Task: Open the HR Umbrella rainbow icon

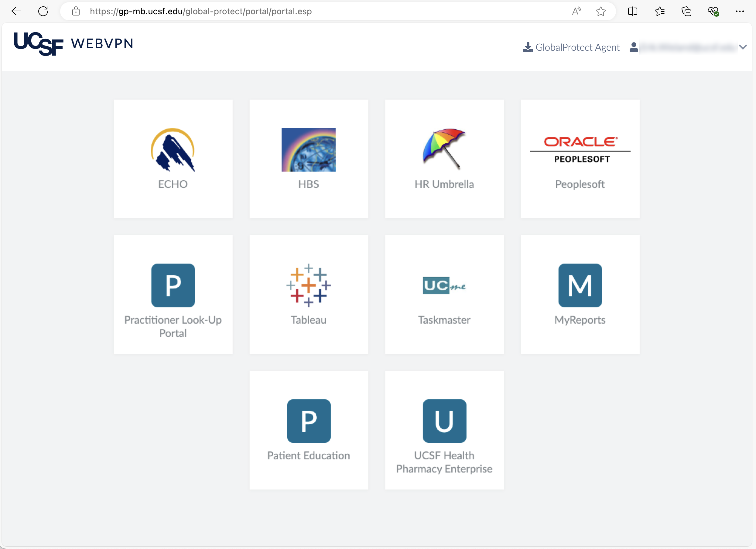Action: tap(444, 149)
